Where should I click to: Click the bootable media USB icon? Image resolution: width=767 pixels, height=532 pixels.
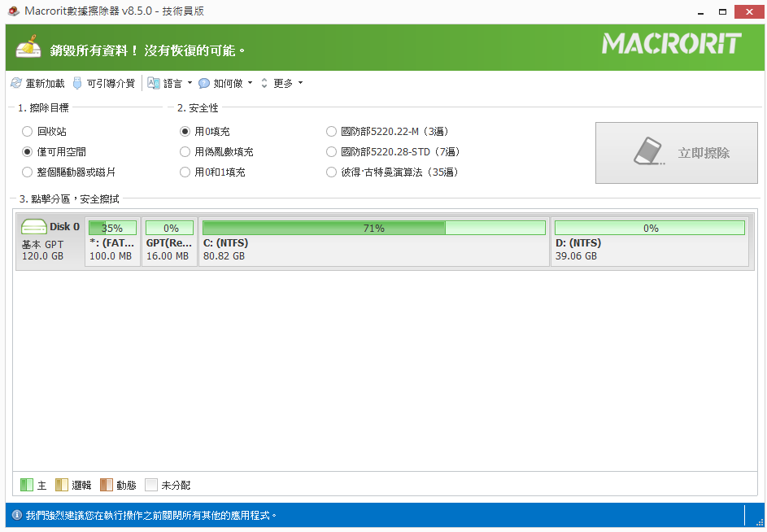[77, 83]
